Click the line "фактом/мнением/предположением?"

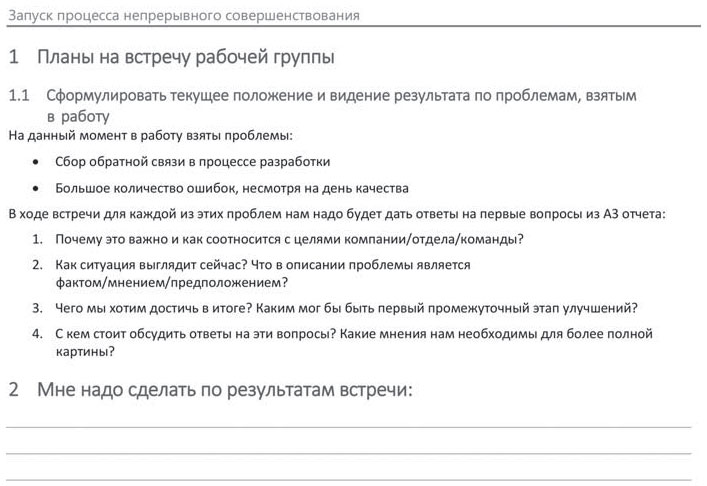pyautogui.click(x=164, y=282)
